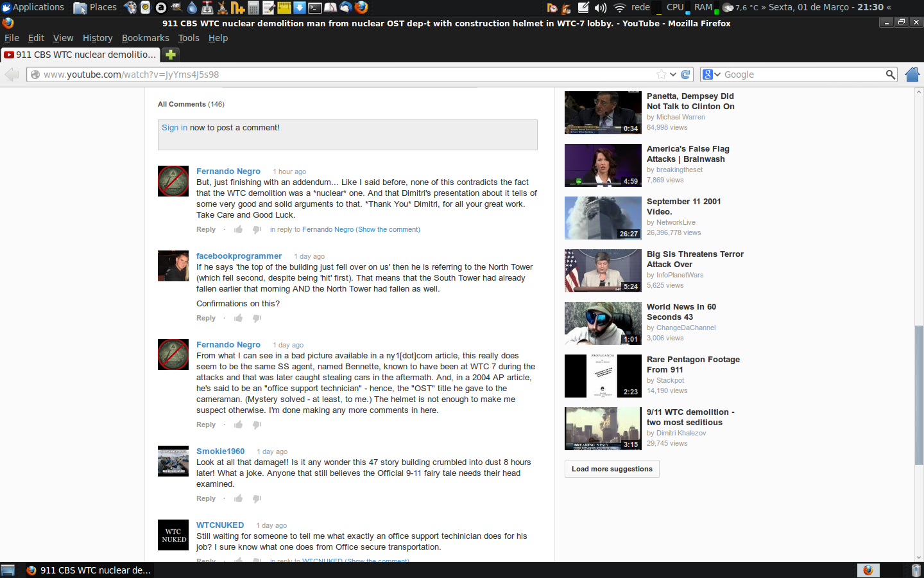Dislike Fernando Negro's 1 hour ago comment
The image size is (924, 578).
(x=257, y=229)
